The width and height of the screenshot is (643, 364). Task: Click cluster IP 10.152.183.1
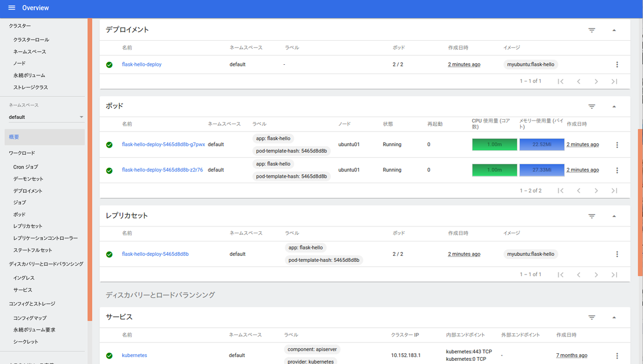(x=406, y=355)
